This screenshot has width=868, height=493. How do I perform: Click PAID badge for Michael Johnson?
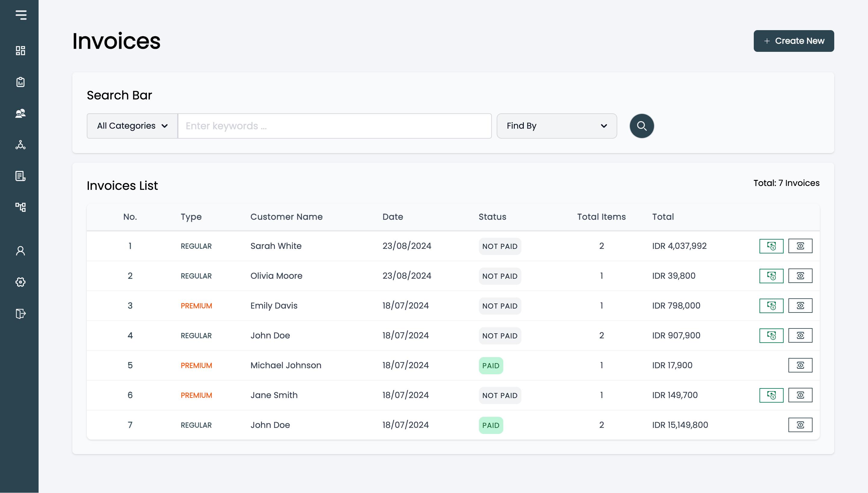(491, 366)
